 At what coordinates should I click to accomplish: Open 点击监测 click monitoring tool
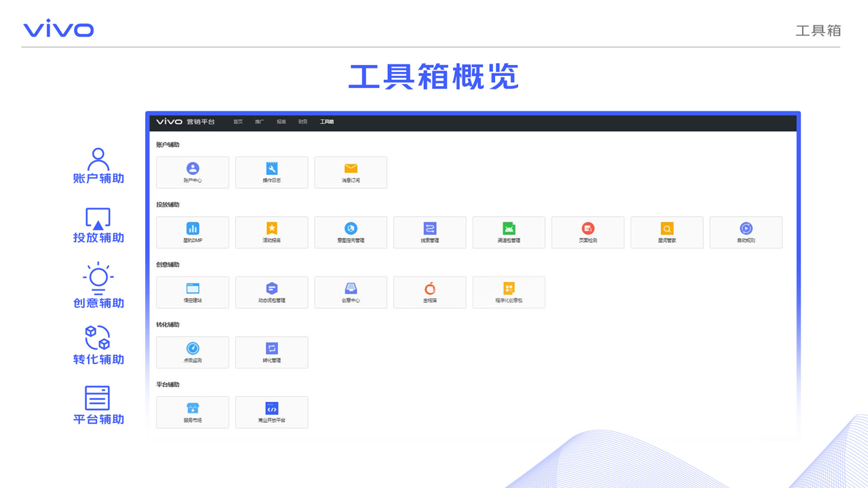[193, 352]
